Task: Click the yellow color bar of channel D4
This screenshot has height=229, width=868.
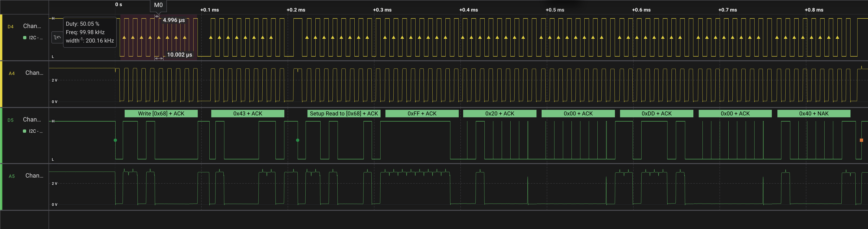Action: [x=1, y=37]
